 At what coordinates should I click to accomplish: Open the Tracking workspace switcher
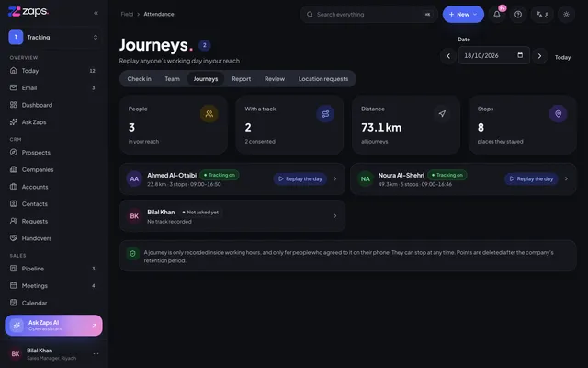coord(53,37)
